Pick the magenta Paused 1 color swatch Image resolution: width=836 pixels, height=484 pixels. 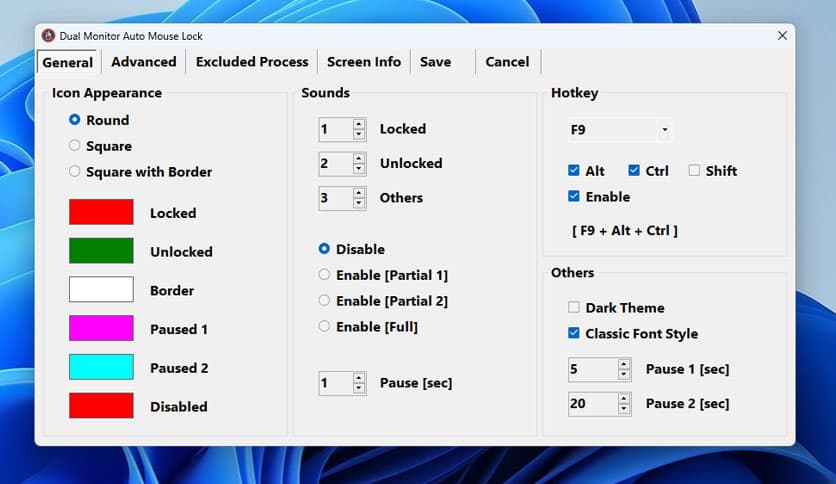[101, 328]
